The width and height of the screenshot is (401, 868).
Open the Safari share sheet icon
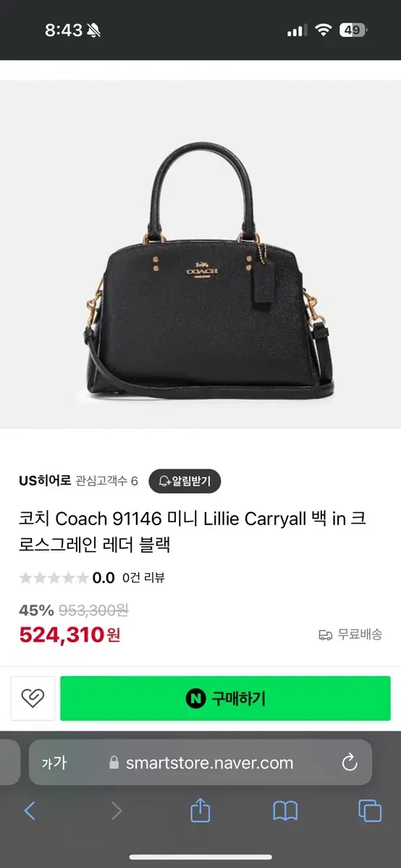(200, 810)
